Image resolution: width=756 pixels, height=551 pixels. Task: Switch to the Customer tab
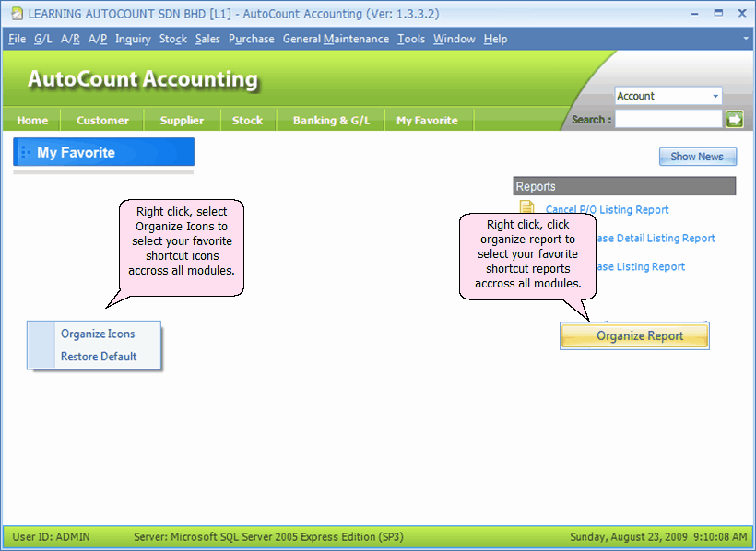click(x=102, y=121)
